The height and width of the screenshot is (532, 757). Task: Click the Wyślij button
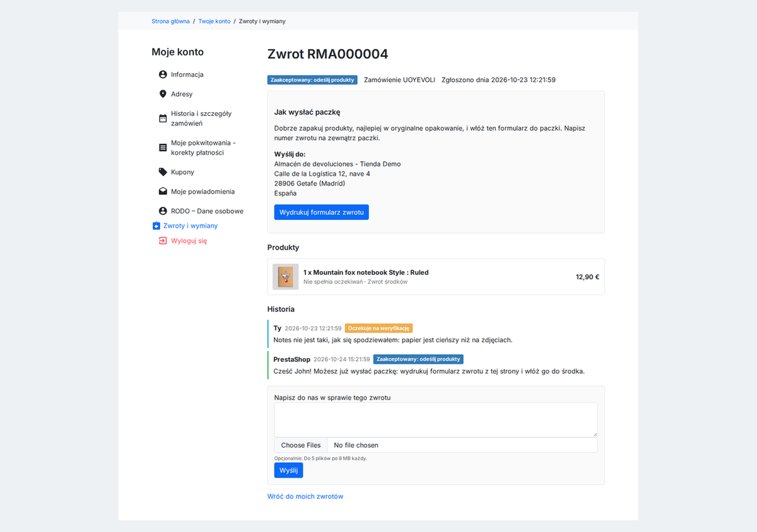(x=288, y=470)
